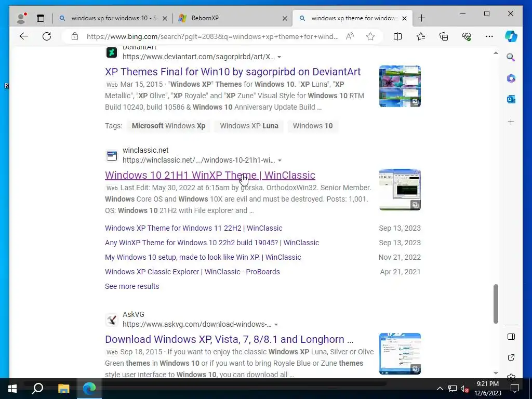Image resolution: width=532 pixels, height=399 pixels.
Task: Close 'windows xp for windows 10' tab
Action: click(x=165, y=18)
